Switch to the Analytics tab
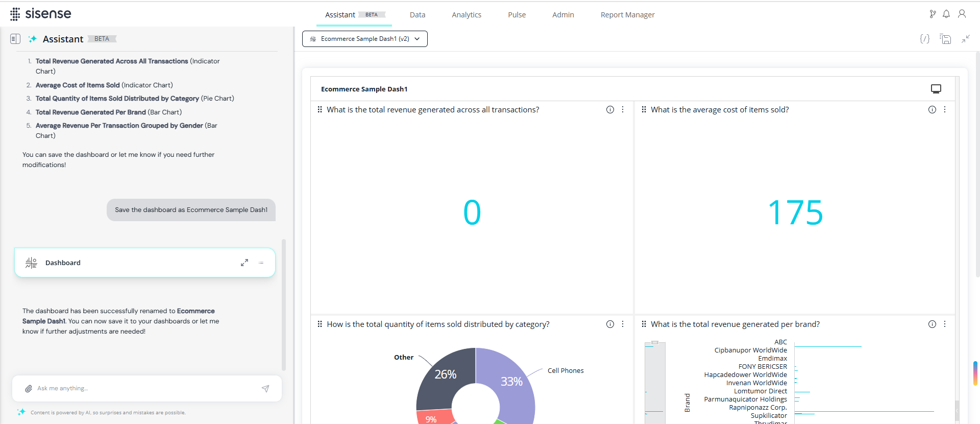980x424 pixels. pyautogui.click(x=466, y=15)
